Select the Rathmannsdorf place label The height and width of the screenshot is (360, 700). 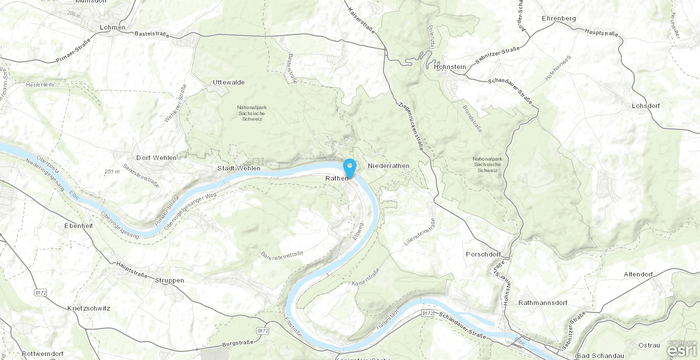543,303
